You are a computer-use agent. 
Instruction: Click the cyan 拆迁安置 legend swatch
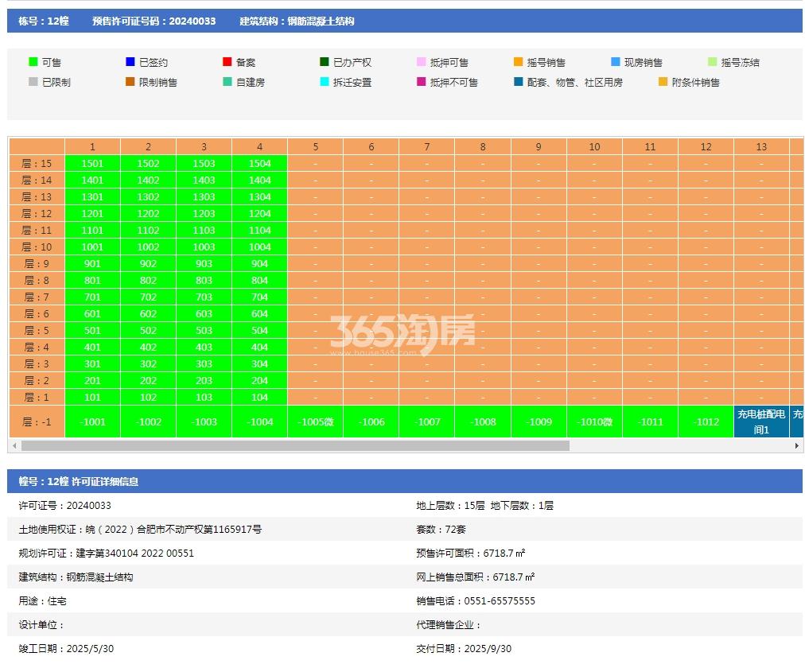325,82
